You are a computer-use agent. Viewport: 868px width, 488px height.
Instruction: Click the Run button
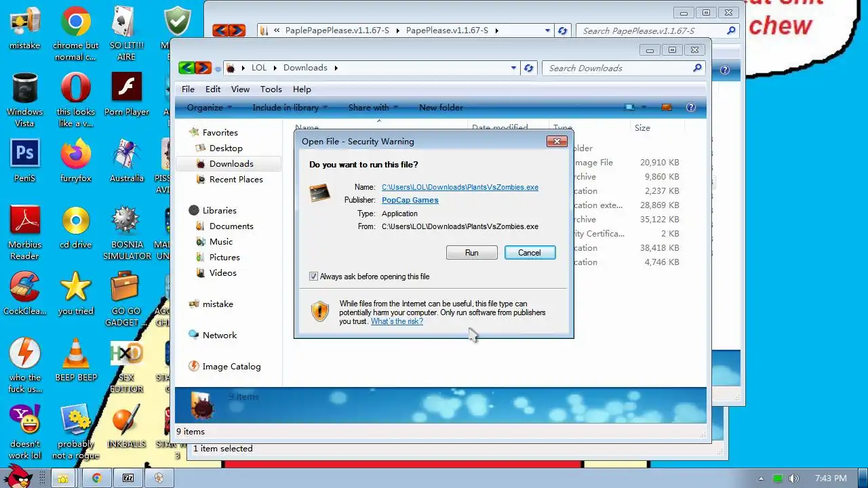coord(471,253)
